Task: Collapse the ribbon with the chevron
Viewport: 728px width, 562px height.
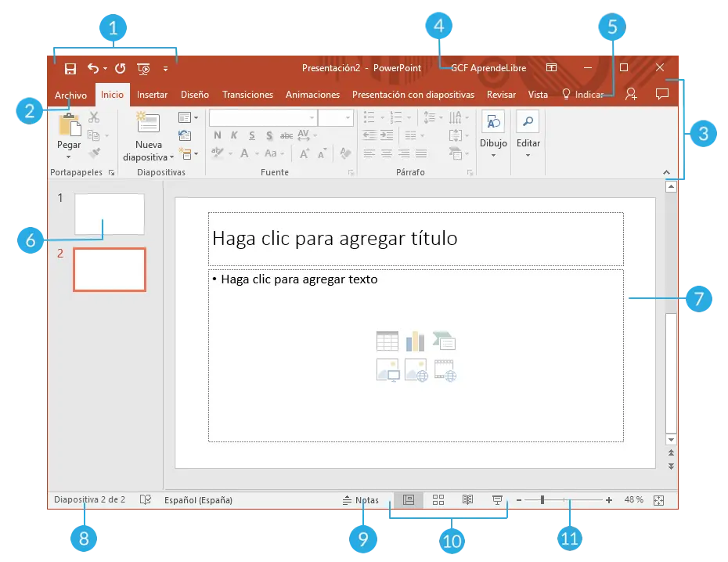Action: click(666, 171)
